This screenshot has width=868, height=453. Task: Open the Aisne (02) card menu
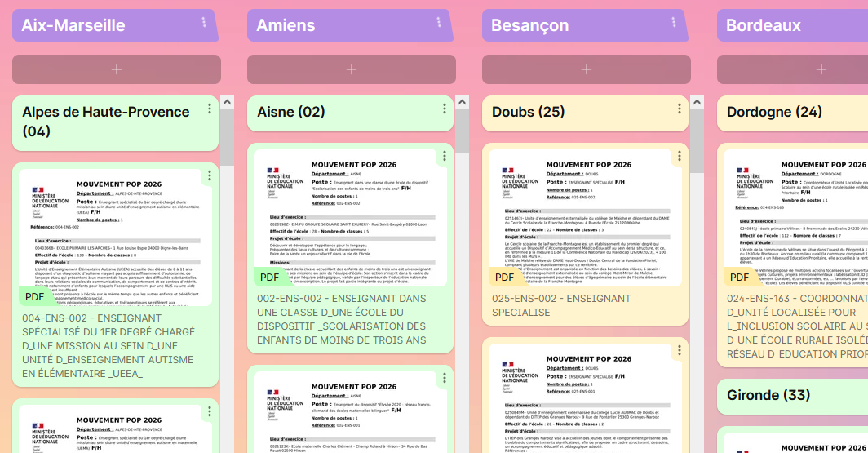click(445, 109)
